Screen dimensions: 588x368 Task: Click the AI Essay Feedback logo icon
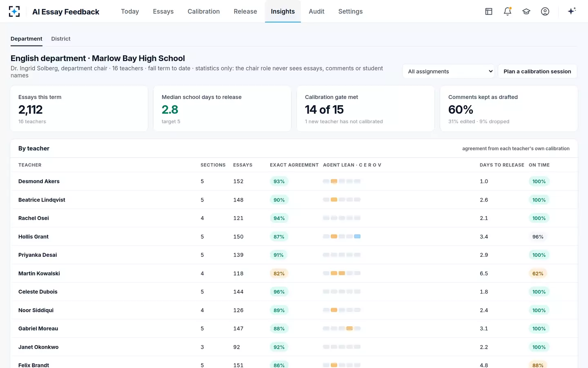[x=14, y=11]
